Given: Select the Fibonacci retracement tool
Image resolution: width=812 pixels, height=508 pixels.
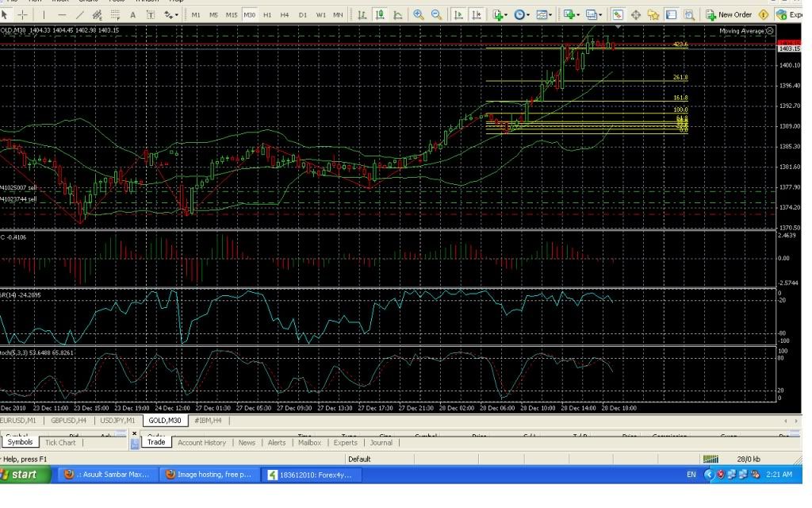Looking at the screenshot, I should pos(115,14).
